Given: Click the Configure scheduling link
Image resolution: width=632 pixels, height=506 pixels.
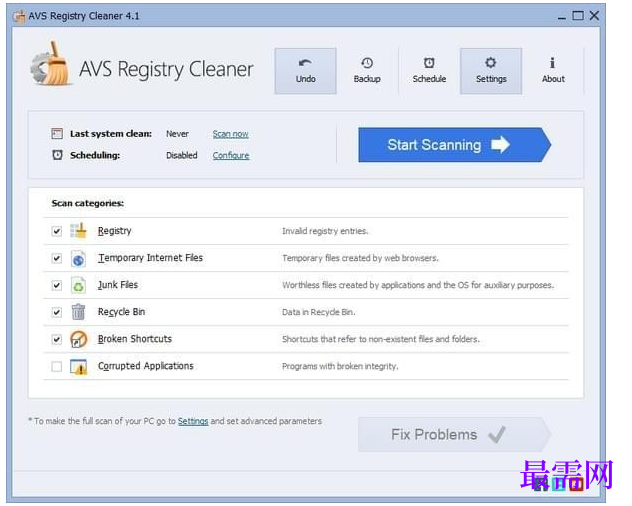Looking at the screenshot, I should 231,155.
